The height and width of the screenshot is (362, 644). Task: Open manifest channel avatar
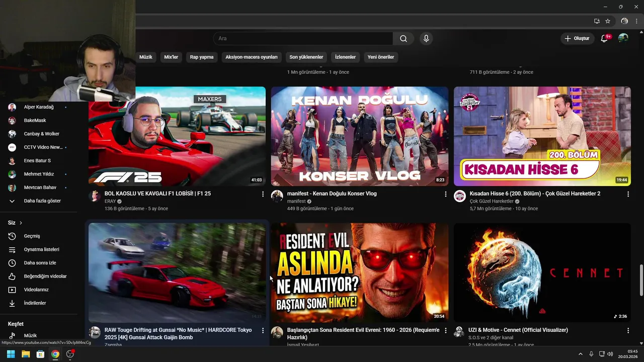pyautogui.click(x=277, y=196)
